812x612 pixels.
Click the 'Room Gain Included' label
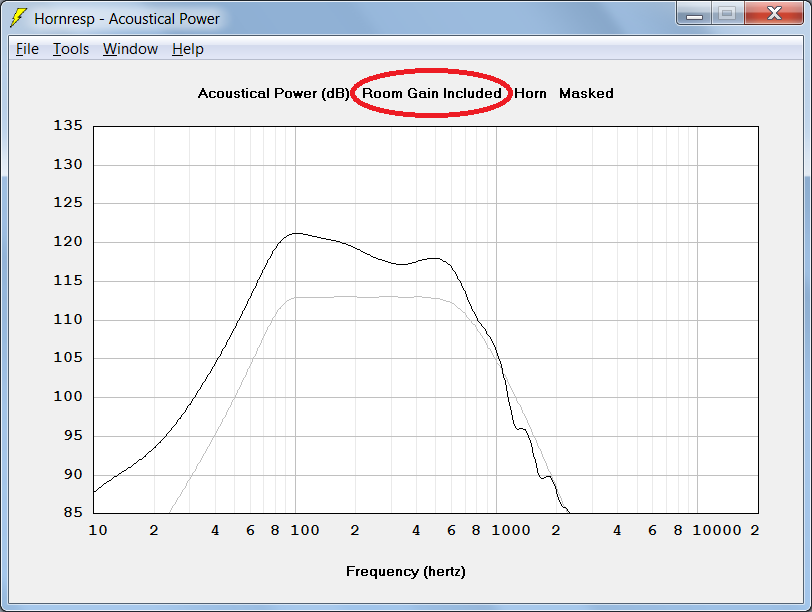pos(431,93)
